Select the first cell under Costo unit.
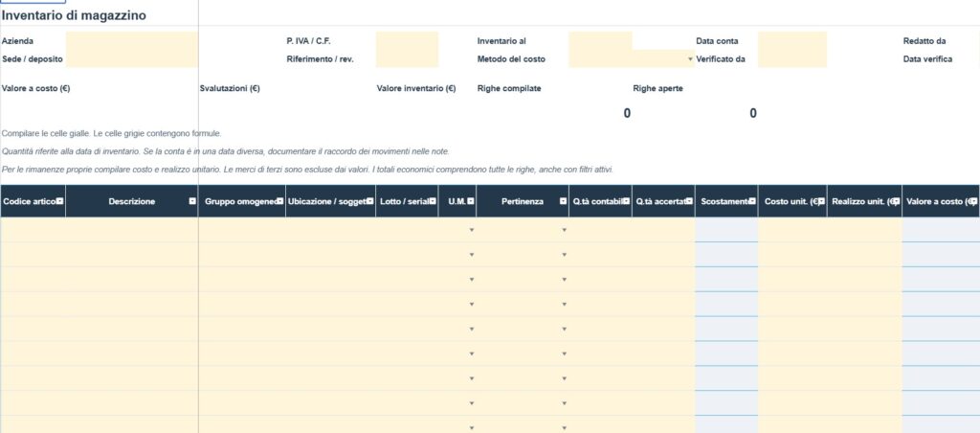 tap(791, 230)
